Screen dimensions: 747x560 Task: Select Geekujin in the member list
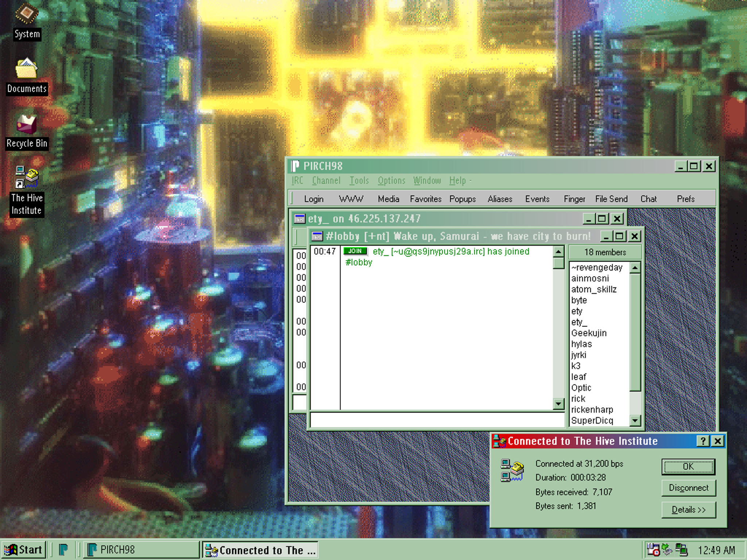tap(589, 333)
